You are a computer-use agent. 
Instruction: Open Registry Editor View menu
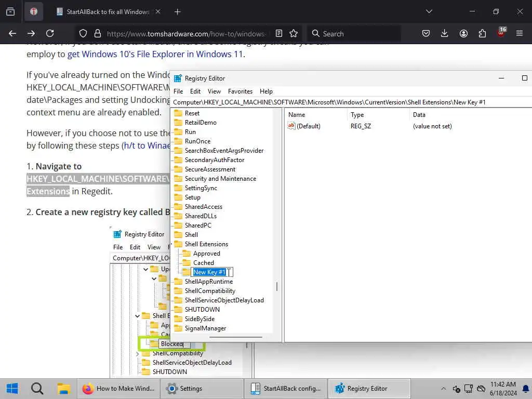pyautogui.click(x=214, y=91)
